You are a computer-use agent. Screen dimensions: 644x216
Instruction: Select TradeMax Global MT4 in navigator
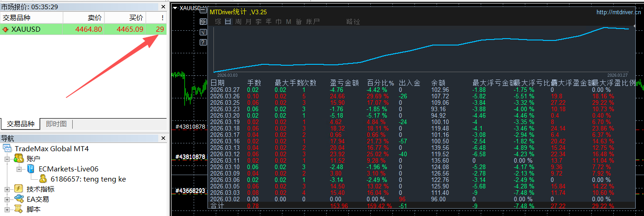tap(52, 149)
